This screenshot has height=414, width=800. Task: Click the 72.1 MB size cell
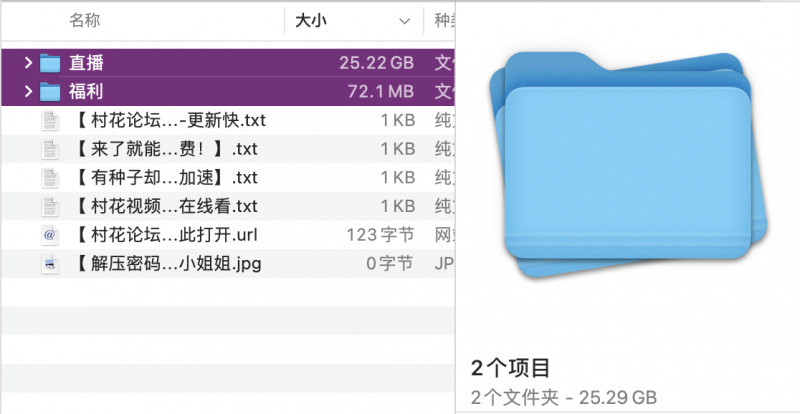(x=379, y=92)
